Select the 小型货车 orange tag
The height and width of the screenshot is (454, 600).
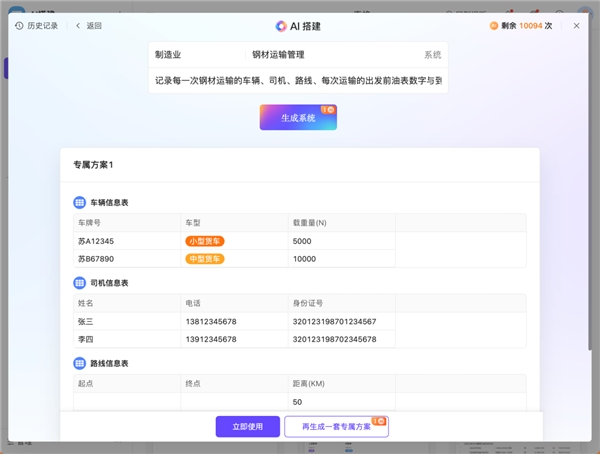(205, 241)
